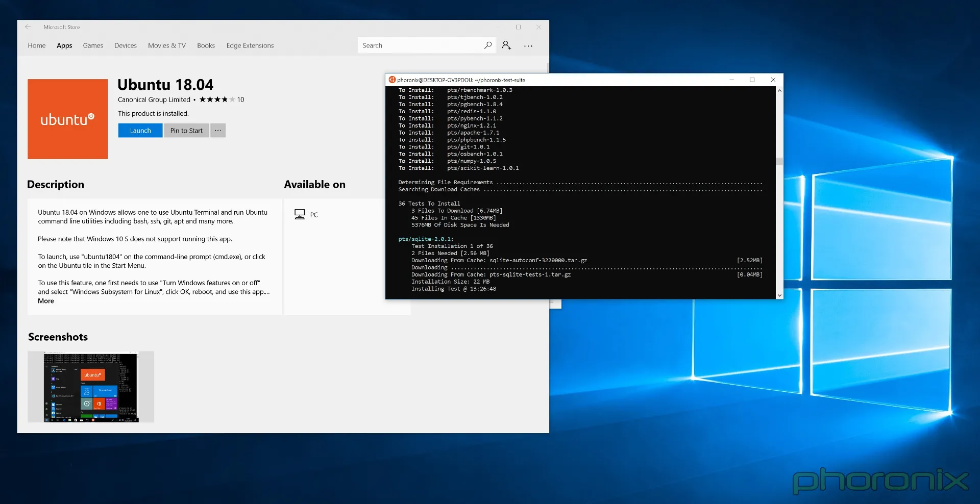Open the ellipsis options beside Pin to Start

pos(218,131)
